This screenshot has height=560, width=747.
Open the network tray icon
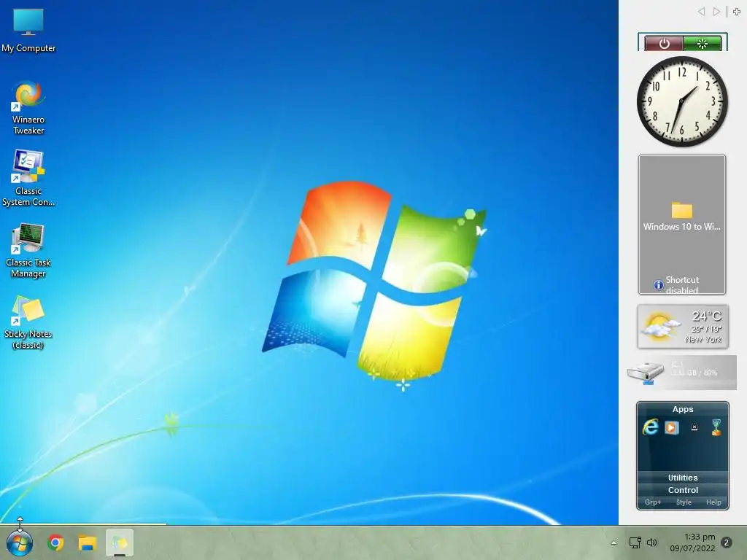pyautogui.click(x=635, y=542)
